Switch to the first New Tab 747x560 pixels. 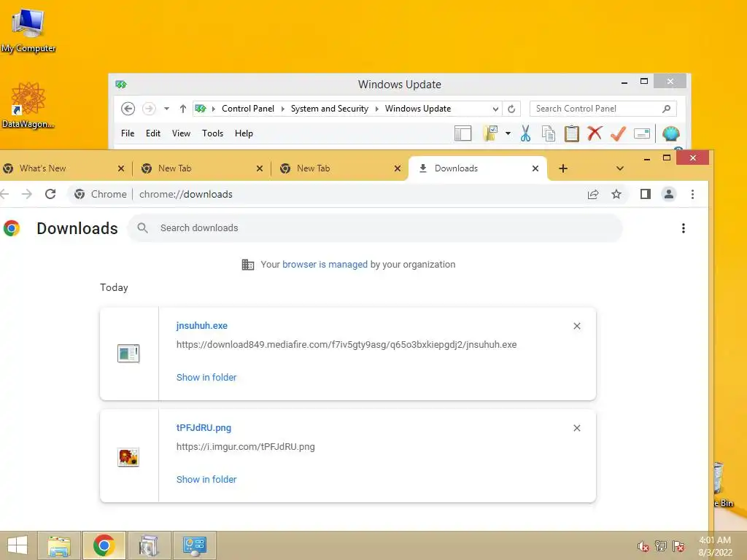pyautogui.click(x=196, y=168)
